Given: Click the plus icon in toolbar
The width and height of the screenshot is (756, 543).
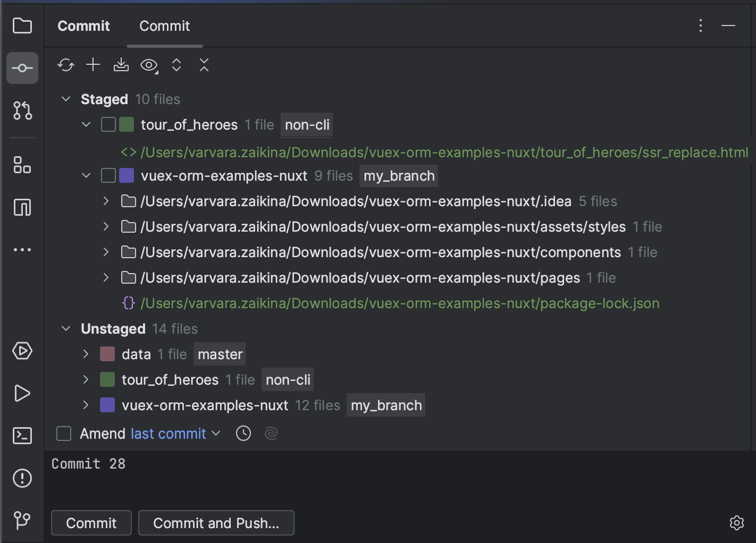Looking at the screenshot, I should pyautogui.click(x=93, y=65).
